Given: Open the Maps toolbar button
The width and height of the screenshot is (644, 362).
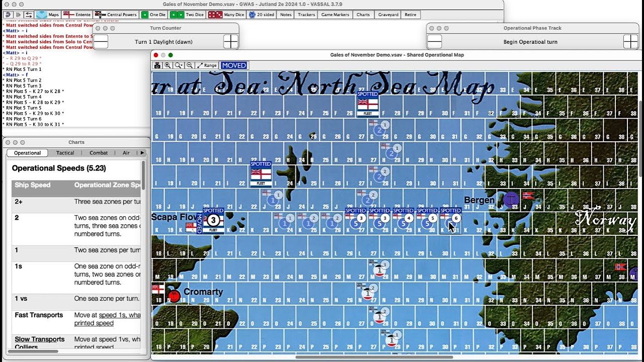Looking at the screenshot, I should (48, 15).
